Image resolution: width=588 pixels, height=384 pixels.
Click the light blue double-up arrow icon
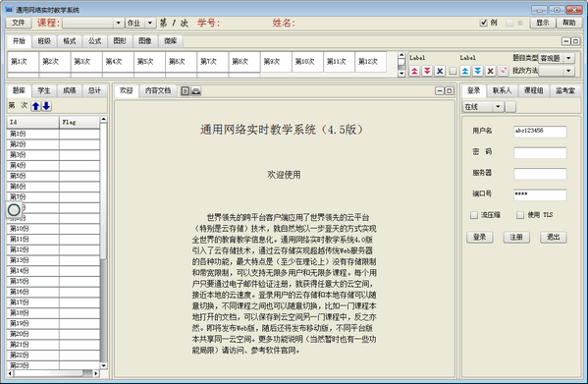(x=465, y=71)
